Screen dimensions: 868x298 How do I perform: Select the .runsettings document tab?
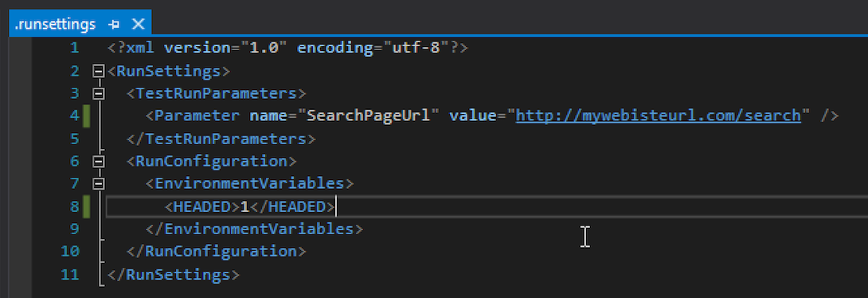tap(54, 24)
